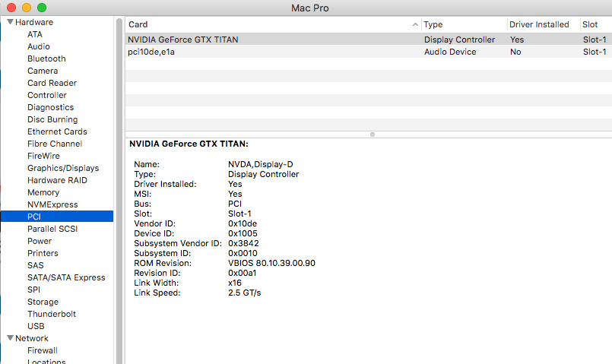612x364 pixels.
Task: Select SPI in the sidebar
Action: [33, 290]
